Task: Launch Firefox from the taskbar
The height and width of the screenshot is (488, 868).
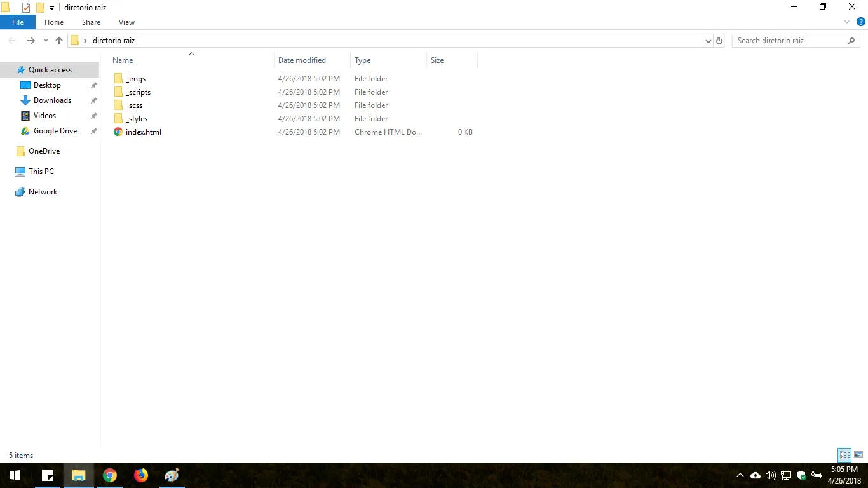Action: [140, 475]
